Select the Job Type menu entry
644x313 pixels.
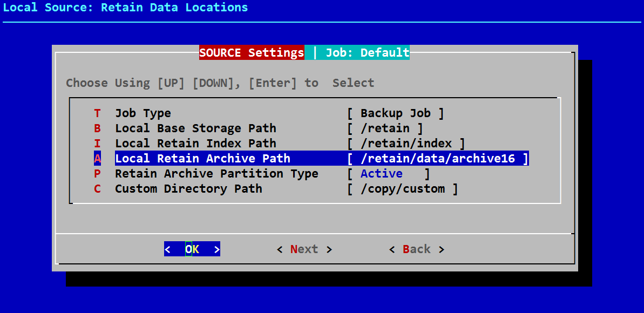point(143,113)
